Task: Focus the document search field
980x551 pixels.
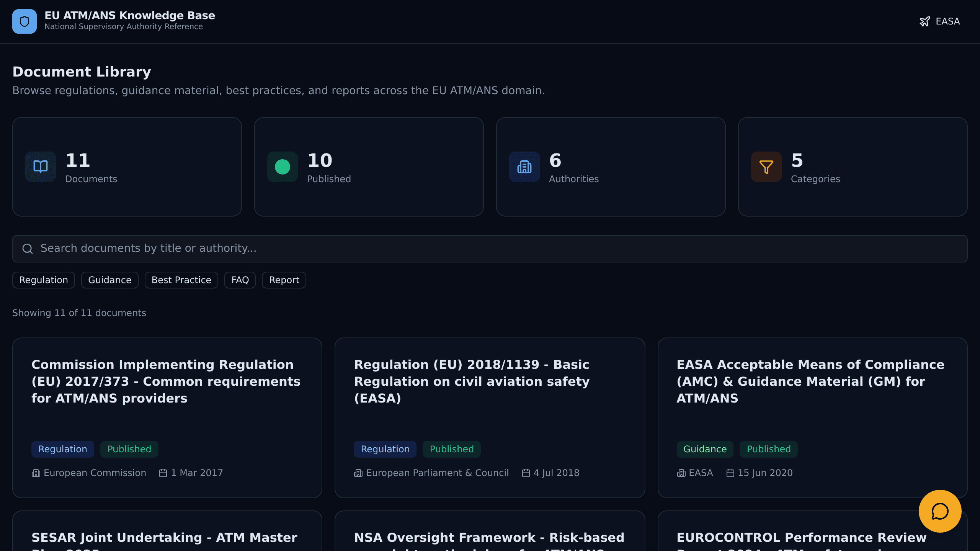Action: coord(490,249)
